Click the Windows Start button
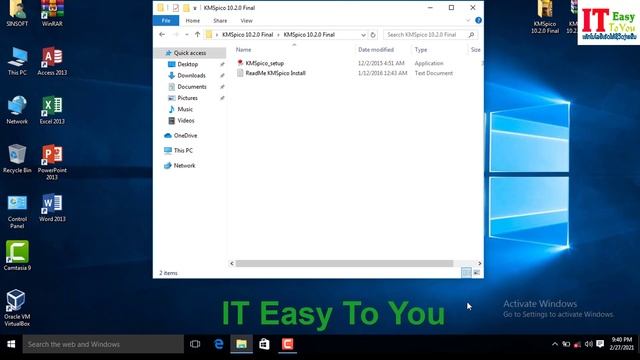The height and width of the screenshot is (360, 640). [x=11, y=344]
